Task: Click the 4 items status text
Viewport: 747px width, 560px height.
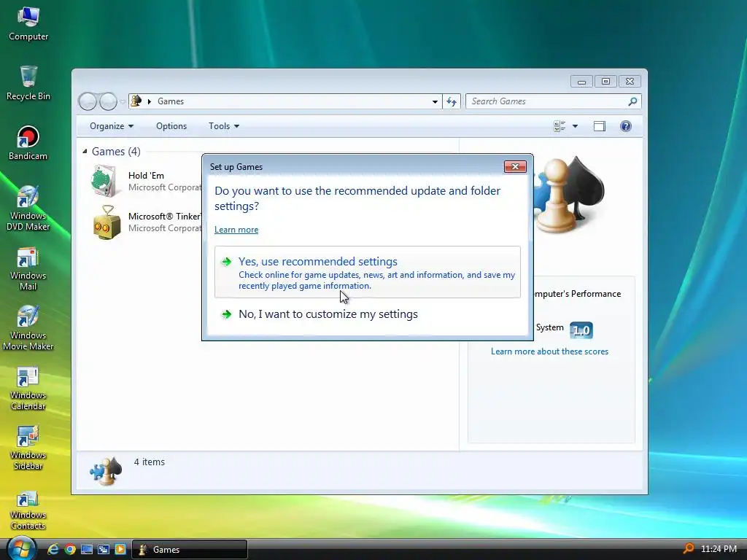Action: click(149, 462)
